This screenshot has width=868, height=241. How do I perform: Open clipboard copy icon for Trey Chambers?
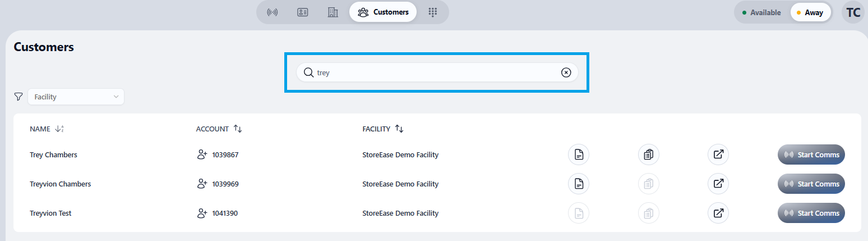[649, 154]
